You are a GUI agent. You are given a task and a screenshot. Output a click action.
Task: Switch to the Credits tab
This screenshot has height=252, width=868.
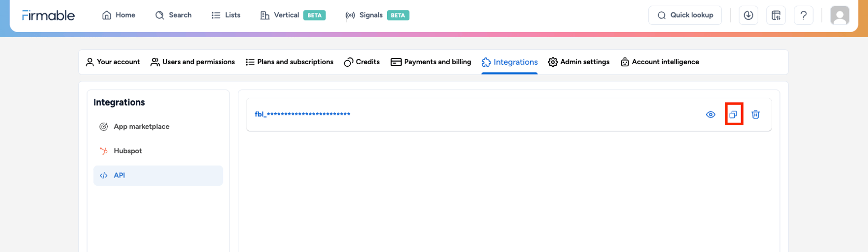coord(362,62)
